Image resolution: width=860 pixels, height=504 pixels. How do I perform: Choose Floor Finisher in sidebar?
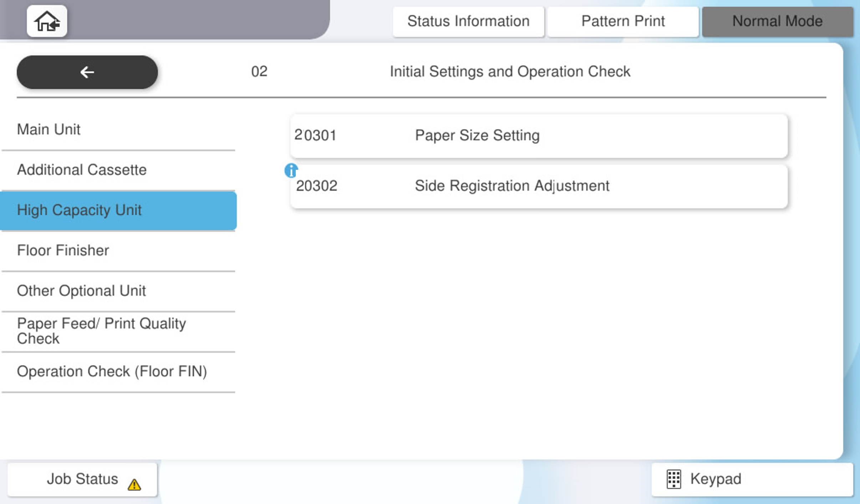(x=118, y=250)
